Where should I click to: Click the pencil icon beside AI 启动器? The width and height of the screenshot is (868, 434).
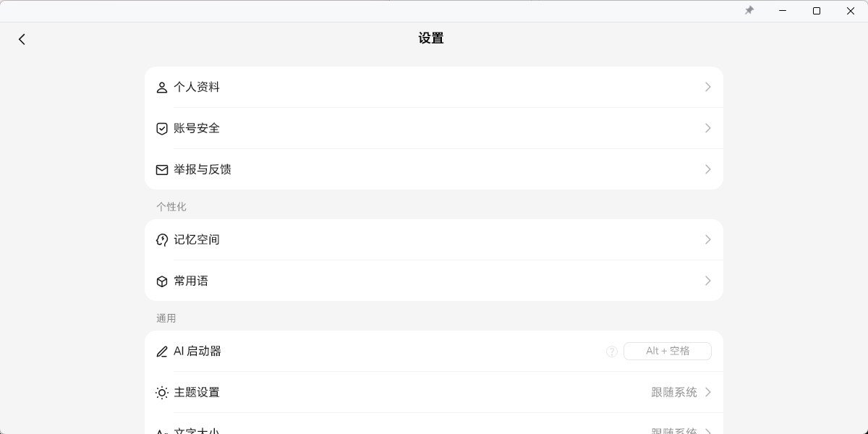click(x=162, y=352)
